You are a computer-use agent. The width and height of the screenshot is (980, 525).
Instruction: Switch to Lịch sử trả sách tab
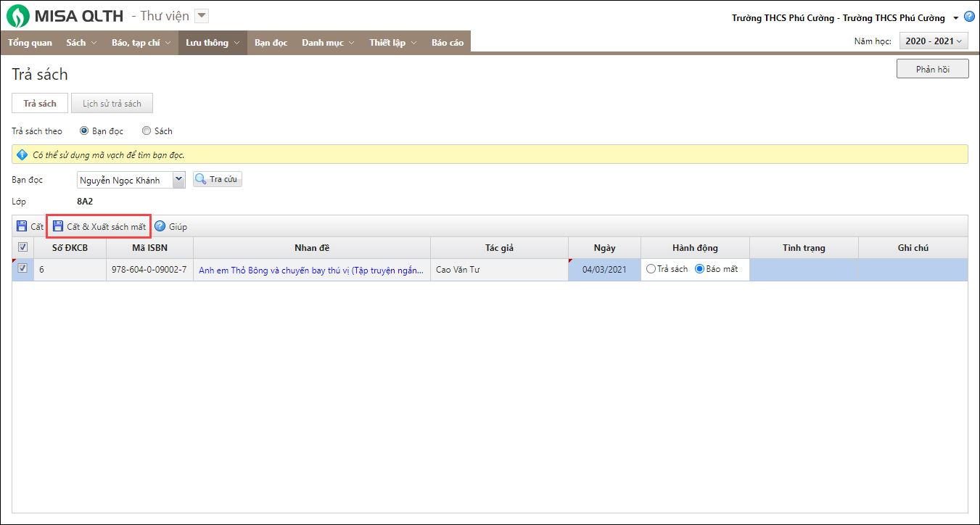[x=112, y=104]
